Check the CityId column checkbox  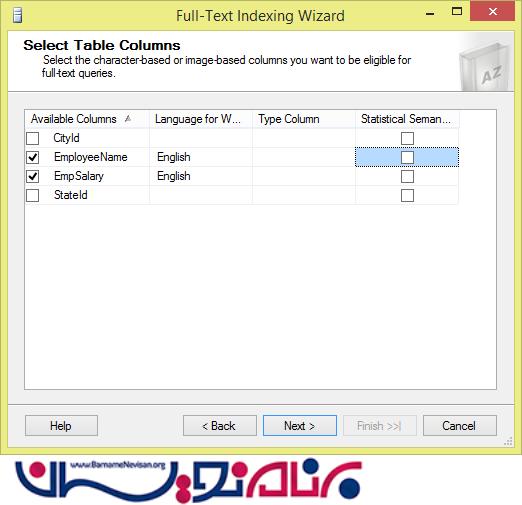click(x=33, y=138)
